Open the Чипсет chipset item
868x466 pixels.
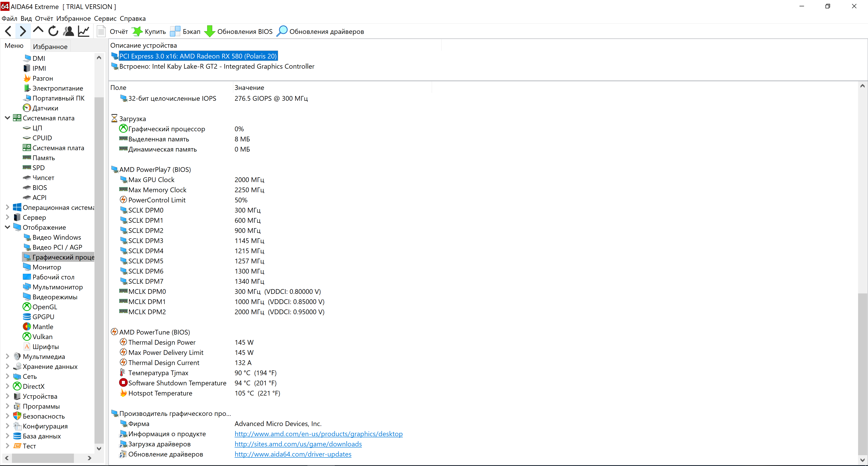[39, 178]
